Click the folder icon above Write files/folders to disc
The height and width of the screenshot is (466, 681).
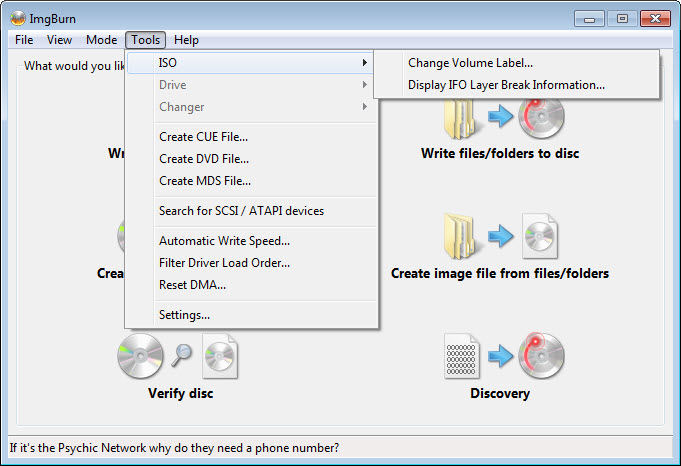coord(460,118)
